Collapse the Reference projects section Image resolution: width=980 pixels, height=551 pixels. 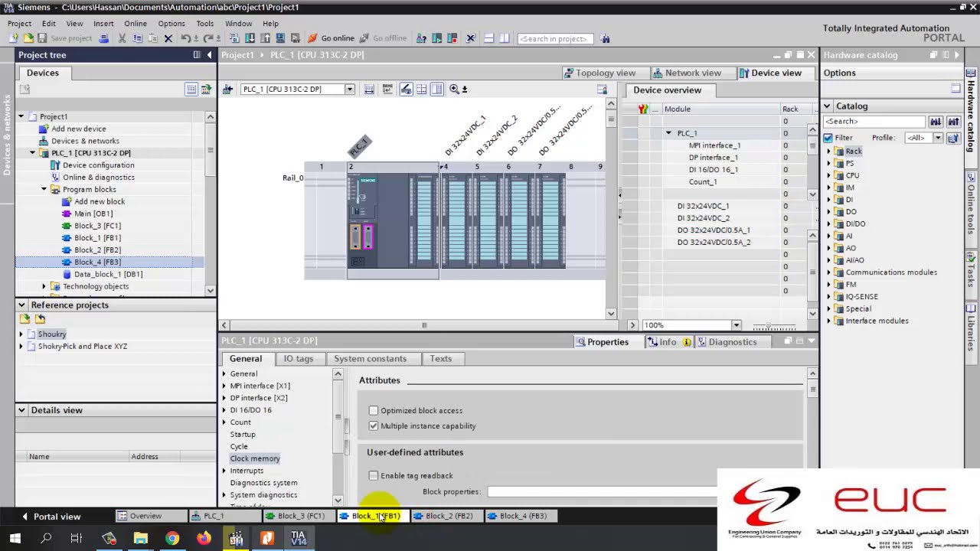coord(21,305)
